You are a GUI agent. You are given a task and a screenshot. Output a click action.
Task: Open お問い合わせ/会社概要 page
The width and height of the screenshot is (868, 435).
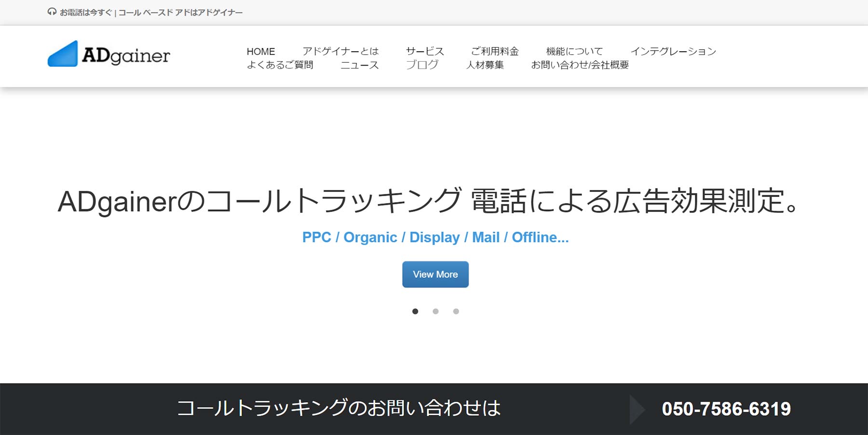tap(580, 65)
